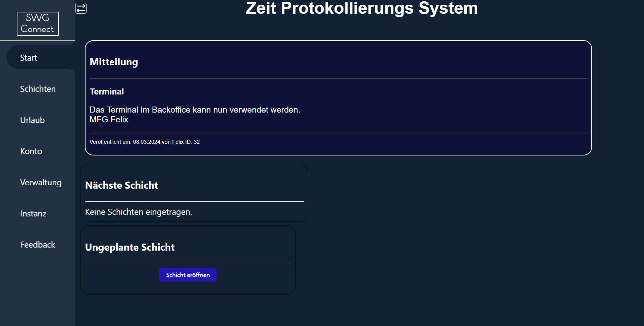Click the author text Felix ID: 32
644x326 pixels.
click(186, 142)
